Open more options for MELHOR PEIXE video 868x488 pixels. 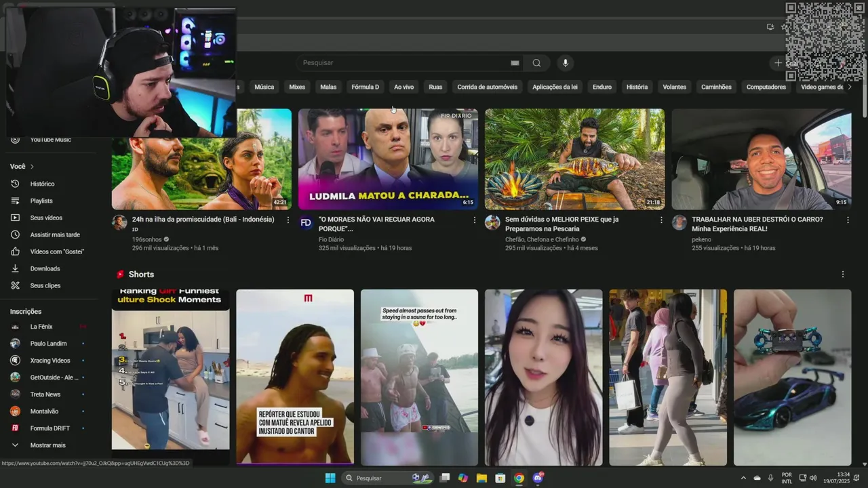(661, 220)
